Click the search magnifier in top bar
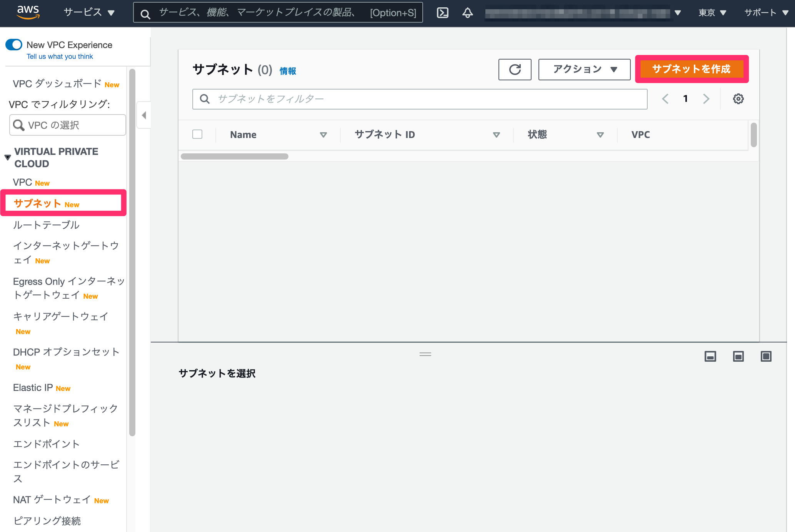 tap(145, 14)
